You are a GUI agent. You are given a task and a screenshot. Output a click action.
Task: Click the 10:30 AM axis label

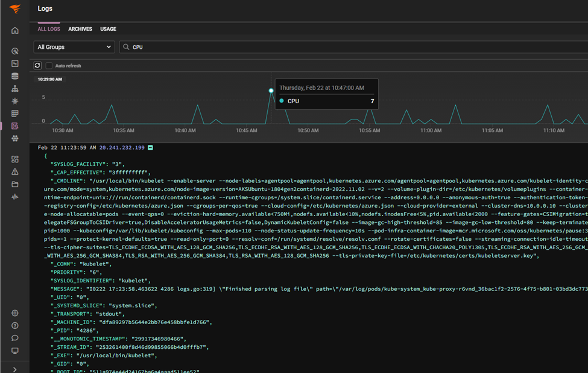[63, 130]
